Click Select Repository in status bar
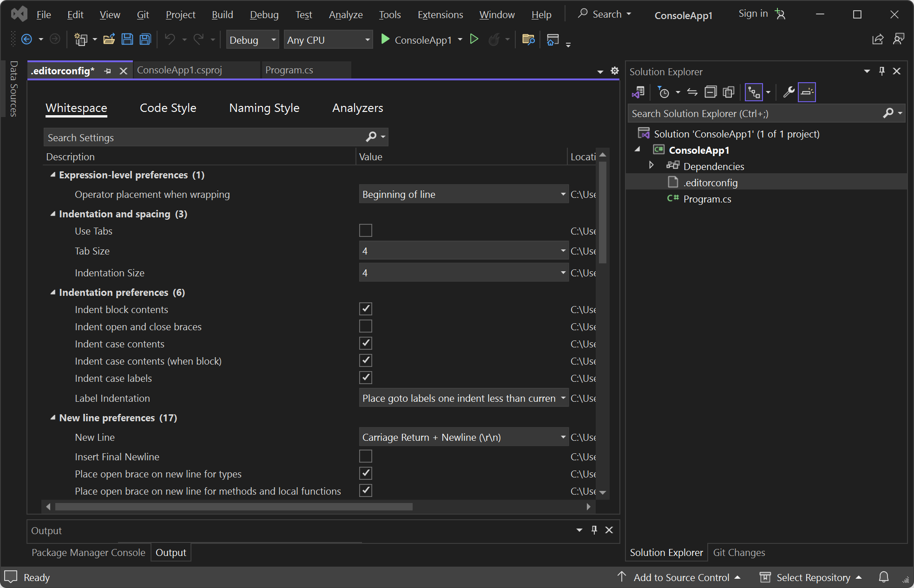This screenshot has width=914, height=588. (814, 577)
